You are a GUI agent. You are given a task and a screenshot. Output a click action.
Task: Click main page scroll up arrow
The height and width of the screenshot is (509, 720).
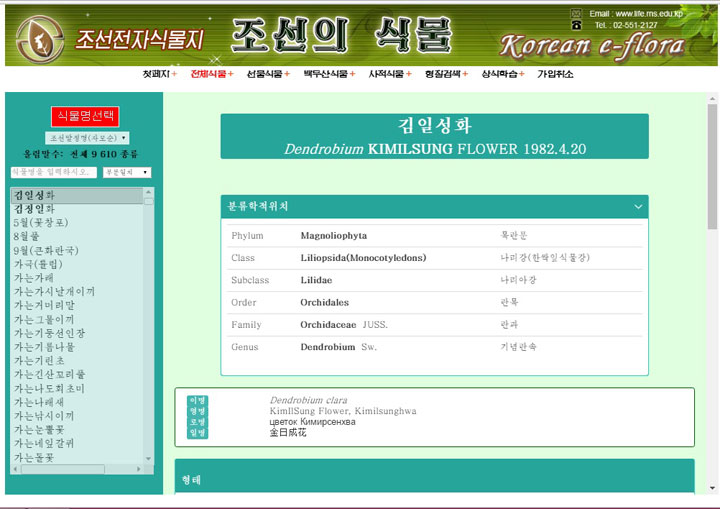click(x=712, y=99)
